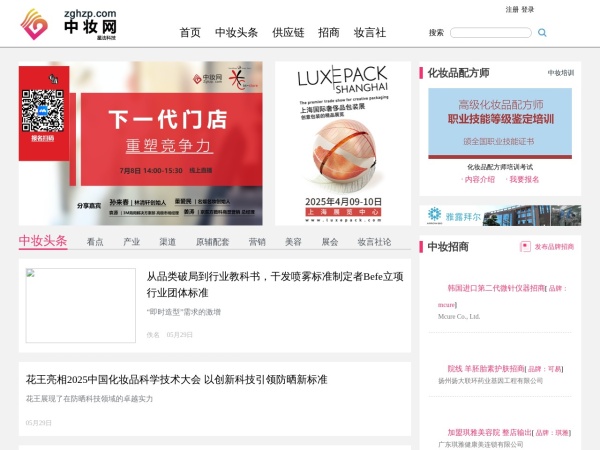The height and width of the screenshot is (450, 600).
Task: Open the 供应链 navigation item
Action: tap(288, 33)
